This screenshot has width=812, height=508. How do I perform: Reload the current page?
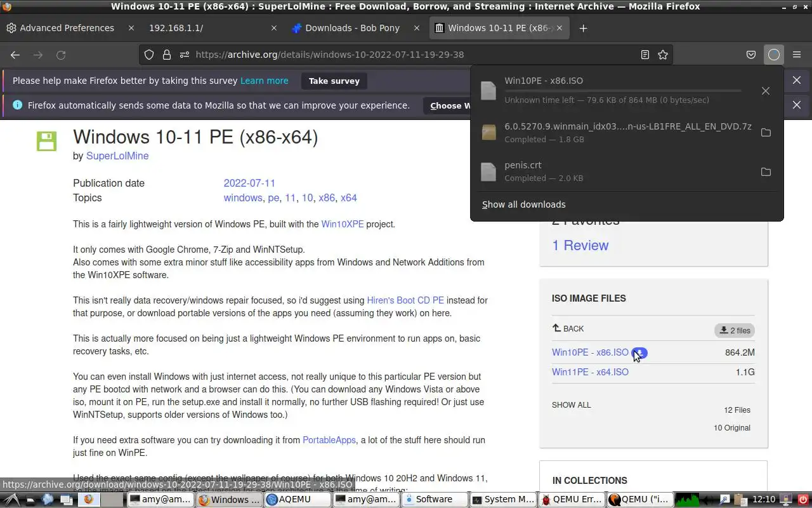pyautogui.click(x=61, y=55)
